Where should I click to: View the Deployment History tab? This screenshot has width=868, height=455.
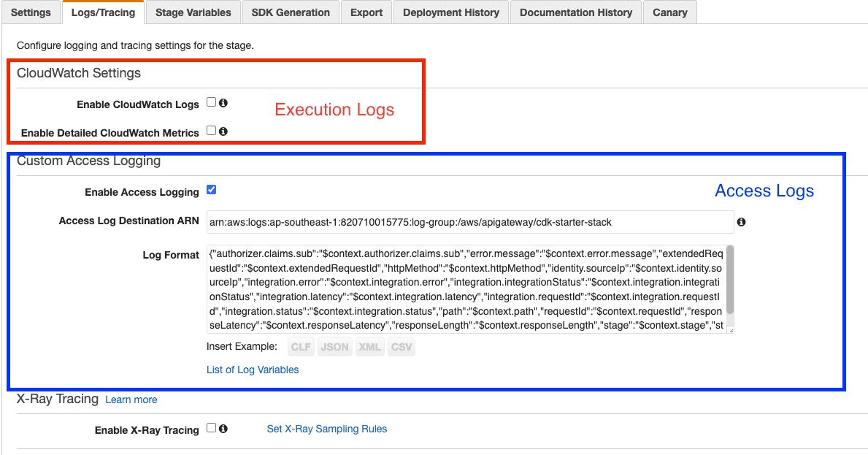click(450, 12)
